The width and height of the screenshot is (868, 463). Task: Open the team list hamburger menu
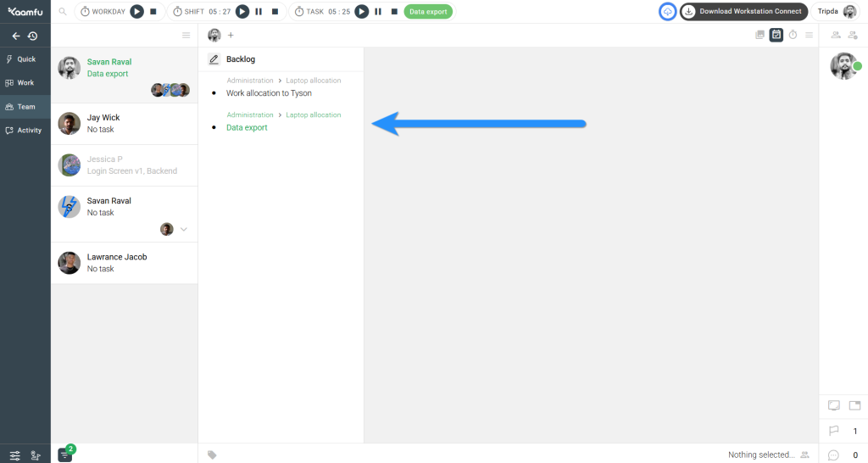pyautogui.click(x=186, y=35)
